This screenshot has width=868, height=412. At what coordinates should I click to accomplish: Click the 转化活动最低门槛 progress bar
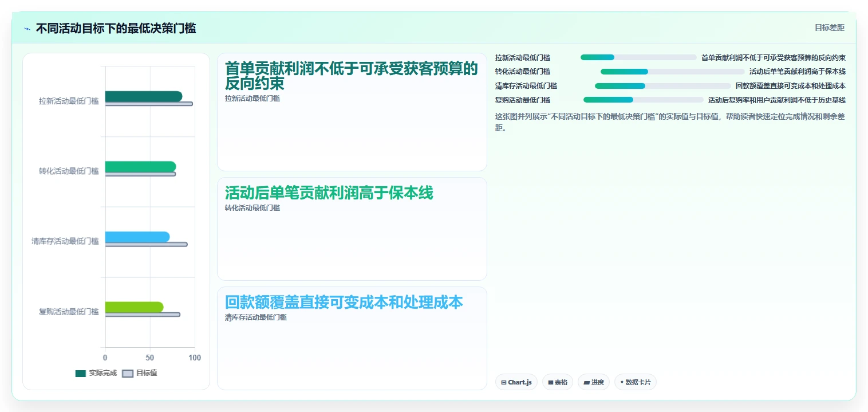tap(673, 72)
